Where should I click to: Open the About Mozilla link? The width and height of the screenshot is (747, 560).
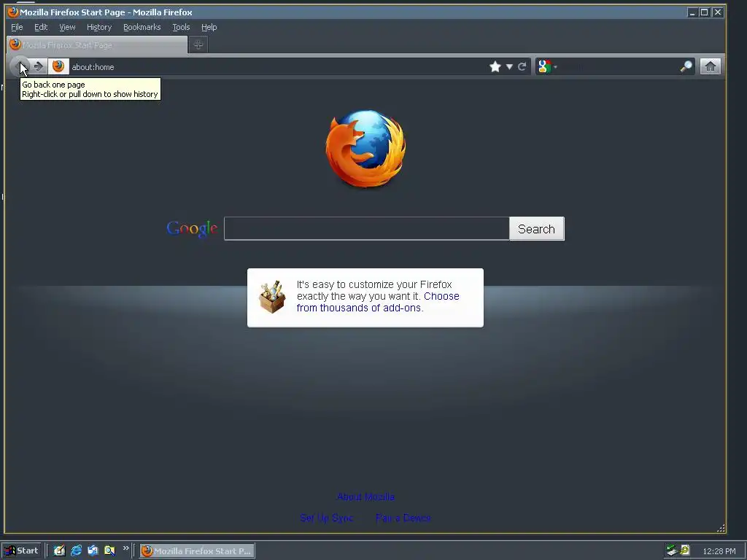point(366,497)
